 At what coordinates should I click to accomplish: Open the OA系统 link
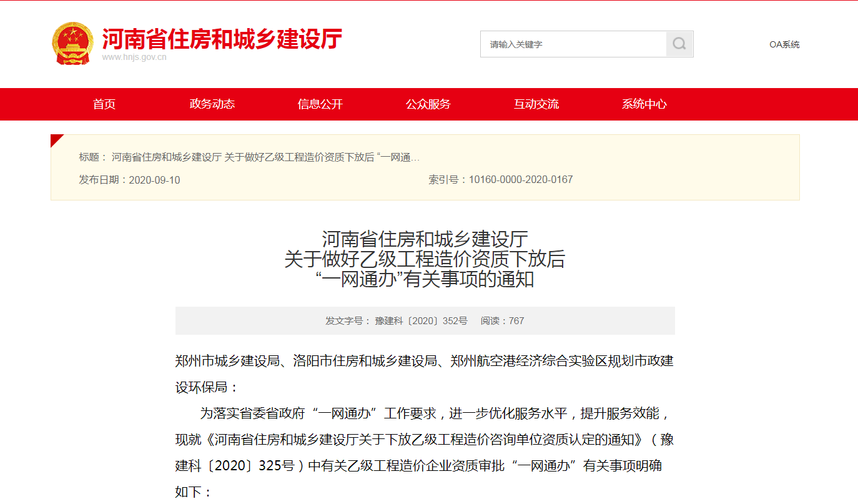pyautogui.click(x=784, y=44)
